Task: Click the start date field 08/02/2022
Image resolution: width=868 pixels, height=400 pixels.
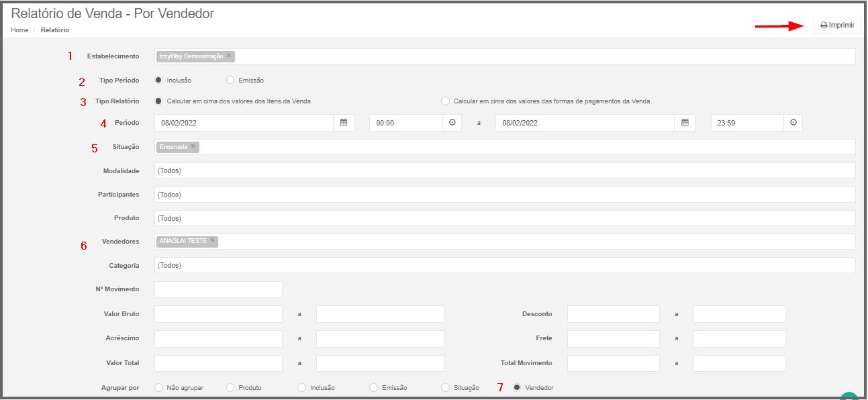Action: pos(244,123)
